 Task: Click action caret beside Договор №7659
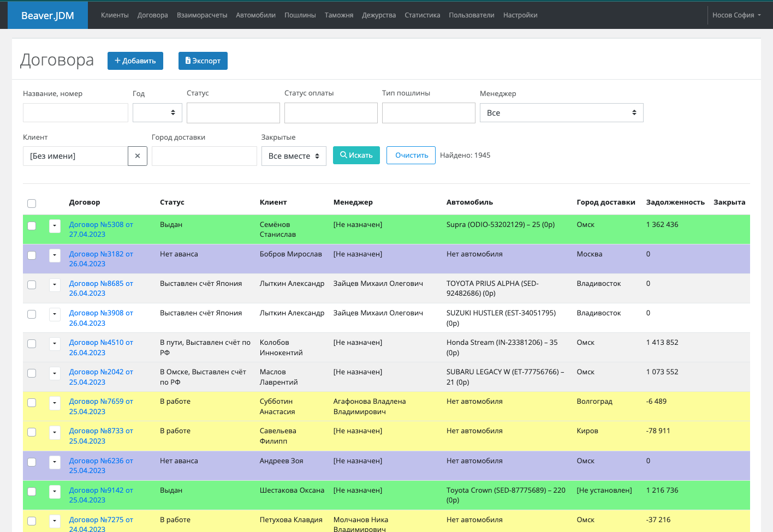tap(55, 403)
